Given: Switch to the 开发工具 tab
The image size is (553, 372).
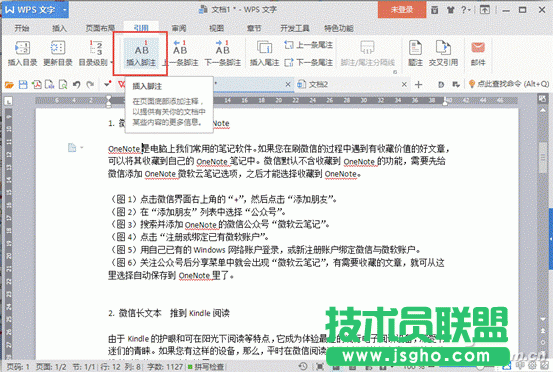Looking at the screenshot, I should coord(294,28).
